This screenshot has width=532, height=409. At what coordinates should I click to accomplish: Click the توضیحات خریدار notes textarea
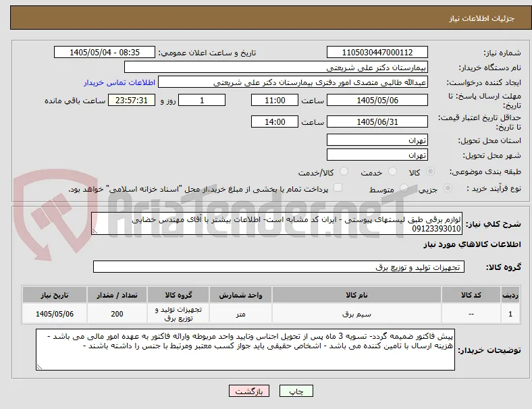point(245,350)
